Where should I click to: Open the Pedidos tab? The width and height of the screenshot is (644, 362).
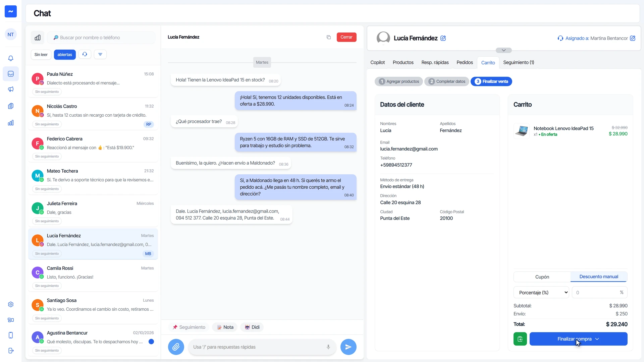click(465, 63)
